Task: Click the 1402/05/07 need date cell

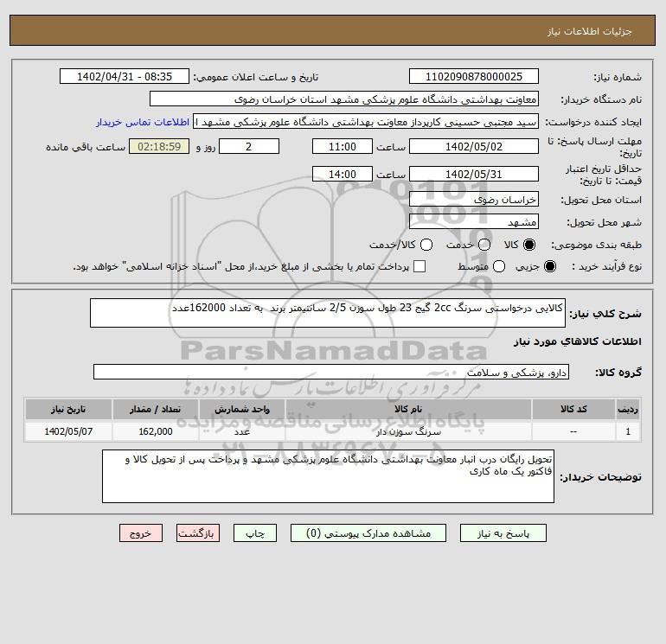Action: (68, 431)
